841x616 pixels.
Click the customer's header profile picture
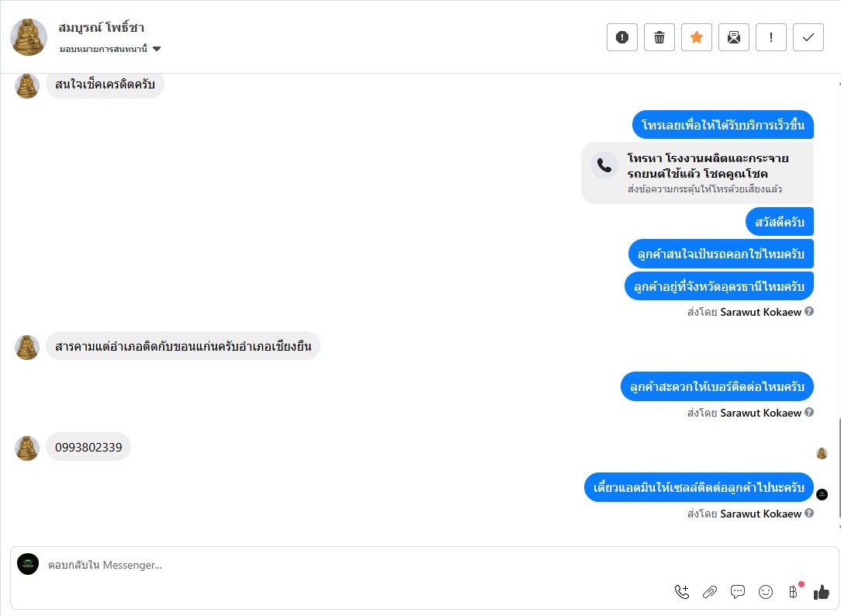(29, 37)
